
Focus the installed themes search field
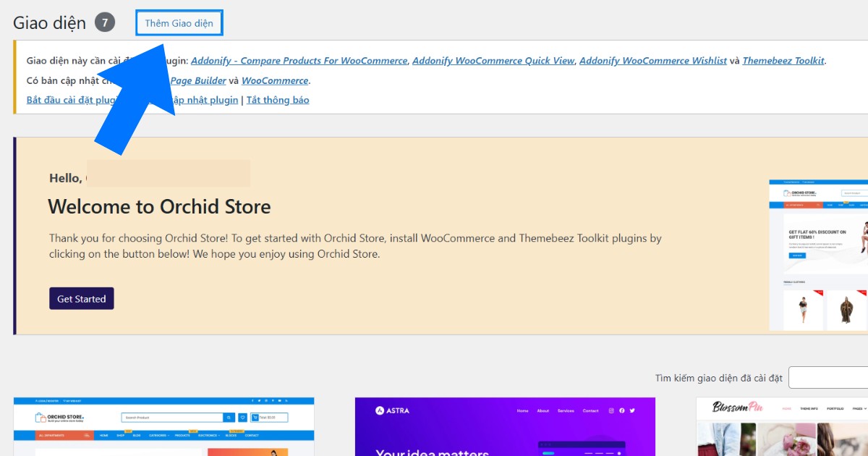coord(828,378)
